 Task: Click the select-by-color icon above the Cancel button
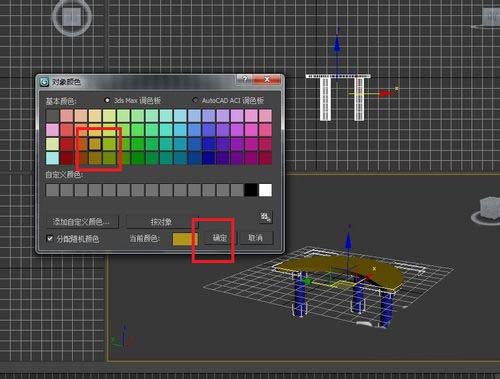point(265,217)
